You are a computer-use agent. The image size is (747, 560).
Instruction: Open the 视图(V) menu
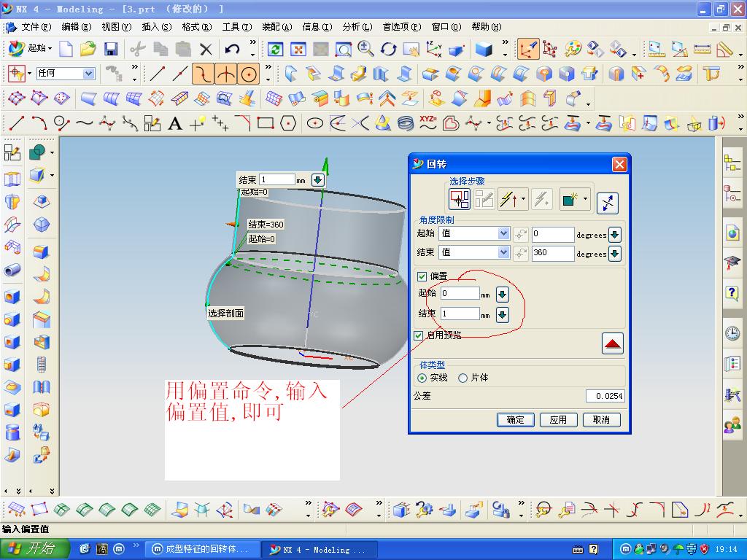pyautogui.click(x=116, y=27)
